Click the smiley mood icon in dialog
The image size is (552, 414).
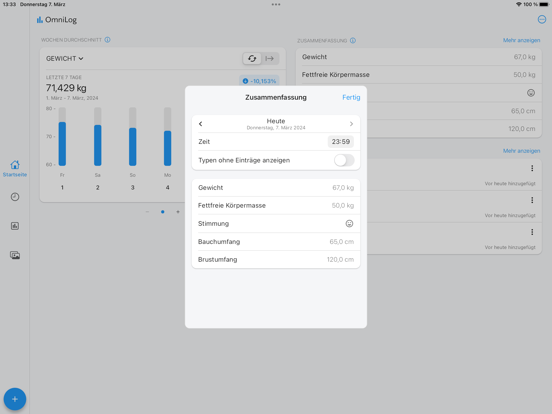pos(349,224)
